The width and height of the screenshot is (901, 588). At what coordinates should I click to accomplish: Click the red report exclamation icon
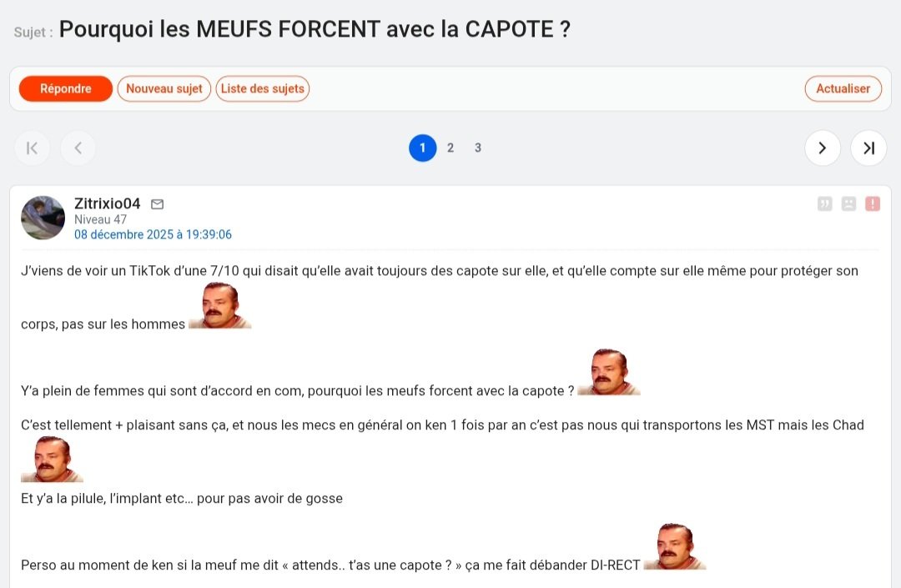click(x=873, y=204)
